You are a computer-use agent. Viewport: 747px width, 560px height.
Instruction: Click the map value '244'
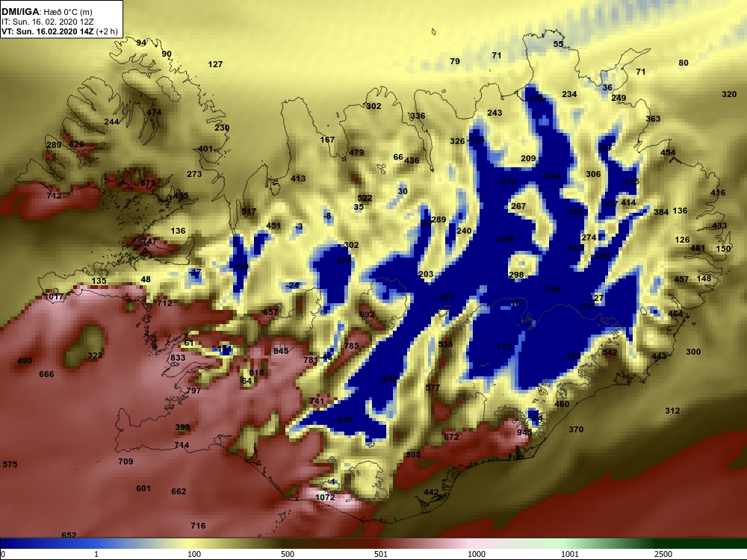click(111, 122)
